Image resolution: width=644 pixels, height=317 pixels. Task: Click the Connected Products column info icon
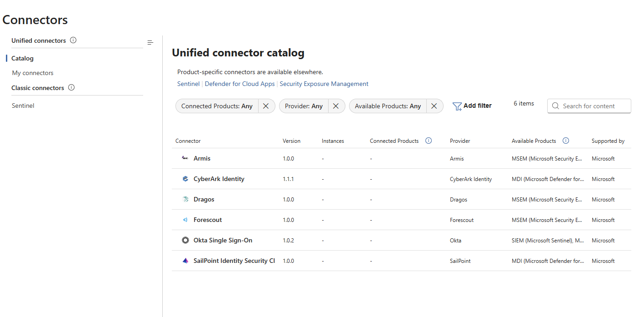pos(429,141)
